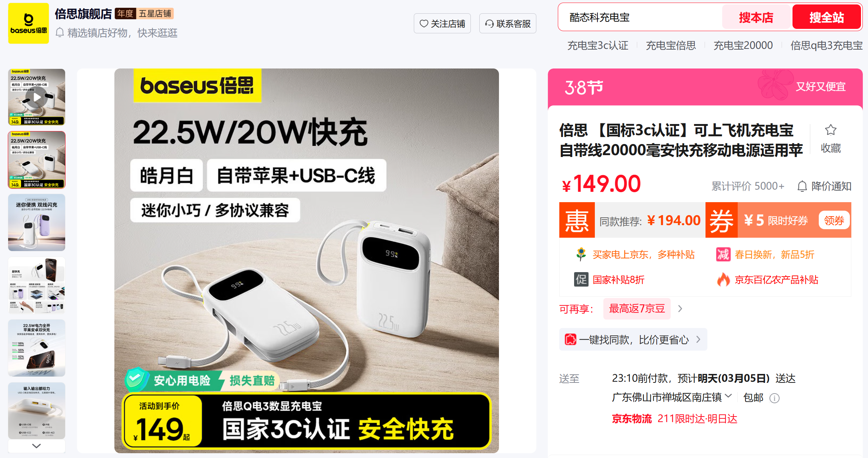Click 搜本店 to search within the store
This screenshot has height=458, width=868.
point(756,17)
